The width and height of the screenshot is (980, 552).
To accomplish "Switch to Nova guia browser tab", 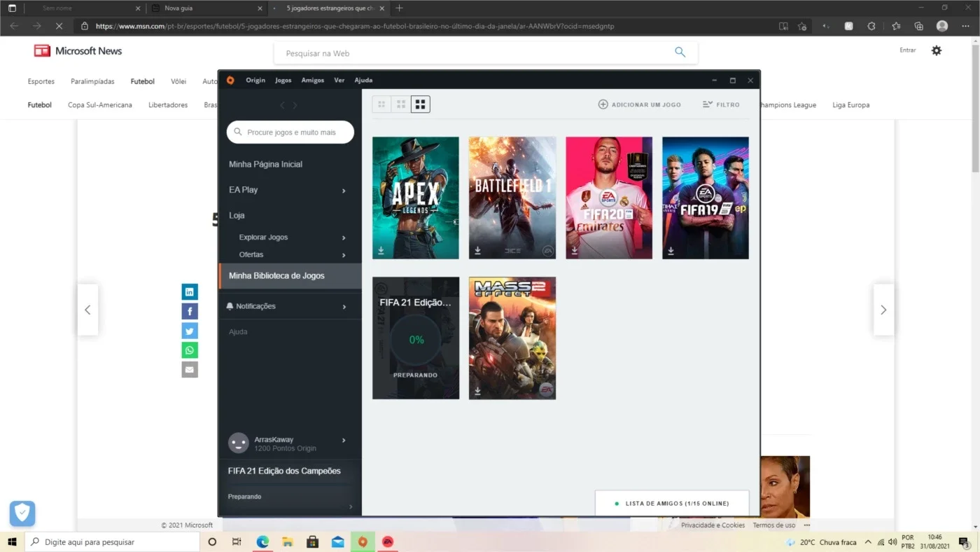I will 208,8.
